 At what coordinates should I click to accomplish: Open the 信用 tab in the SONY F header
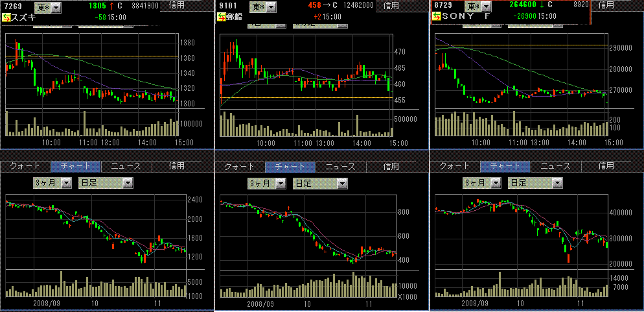[606, 5]
